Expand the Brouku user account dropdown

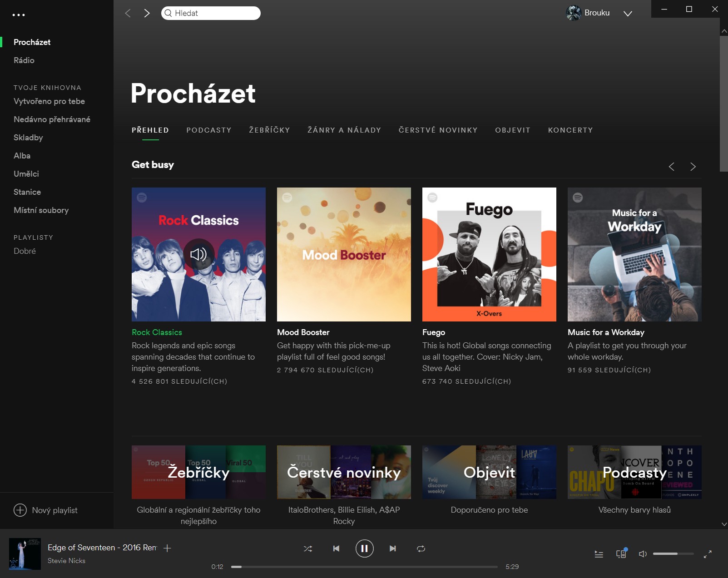[x=628, y=14]
